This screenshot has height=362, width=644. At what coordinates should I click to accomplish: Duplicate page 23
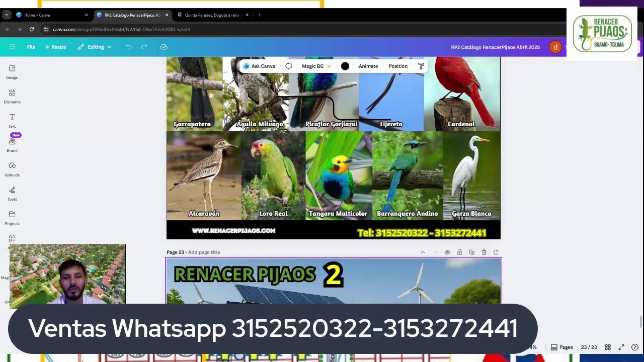[x=471, y=252]
